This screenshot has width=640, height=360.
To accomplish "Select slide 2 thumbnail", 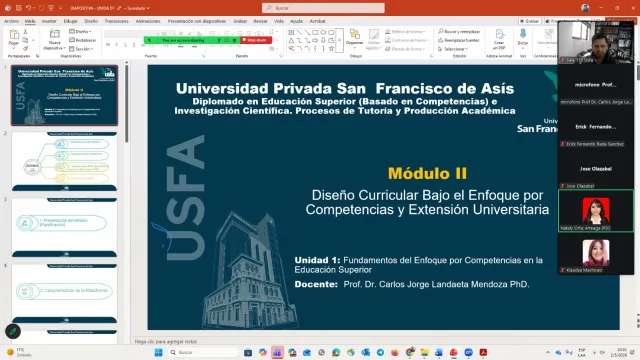I will (x=64, y=161).
